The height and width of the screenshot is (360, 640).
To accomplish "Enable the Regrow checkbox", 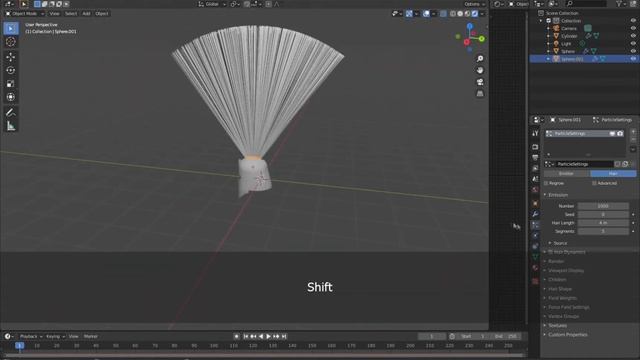I will coord(546,183).
